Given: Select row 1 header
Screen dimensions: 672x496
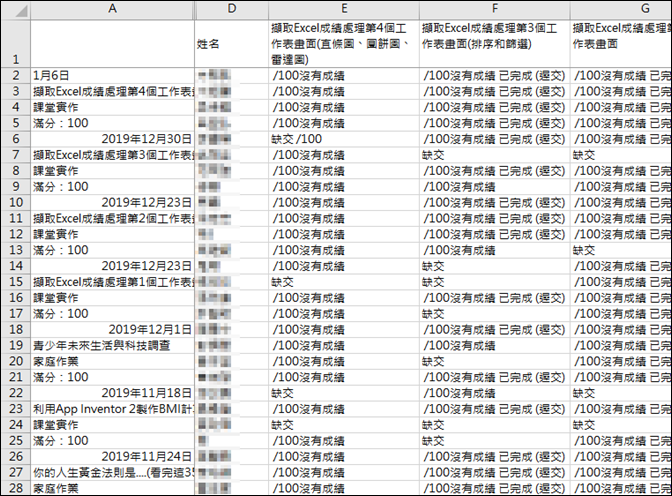Looking at the screenshot, I should 16,43.
